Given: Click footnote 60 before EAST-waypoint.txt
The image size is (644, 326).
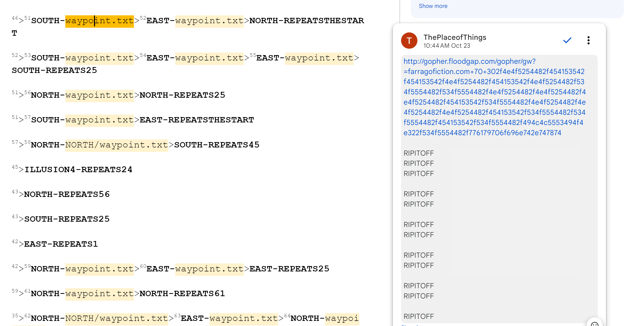Looking at the screenshot, I should 143,266.
